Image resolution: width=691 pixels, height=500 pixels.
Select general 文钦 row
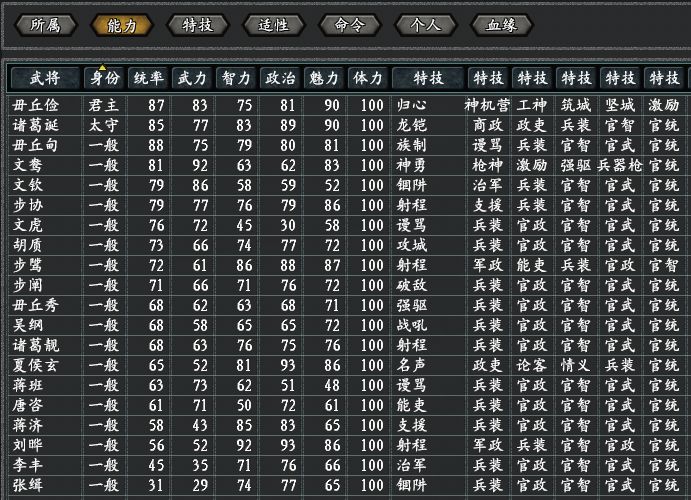[349, 185]
